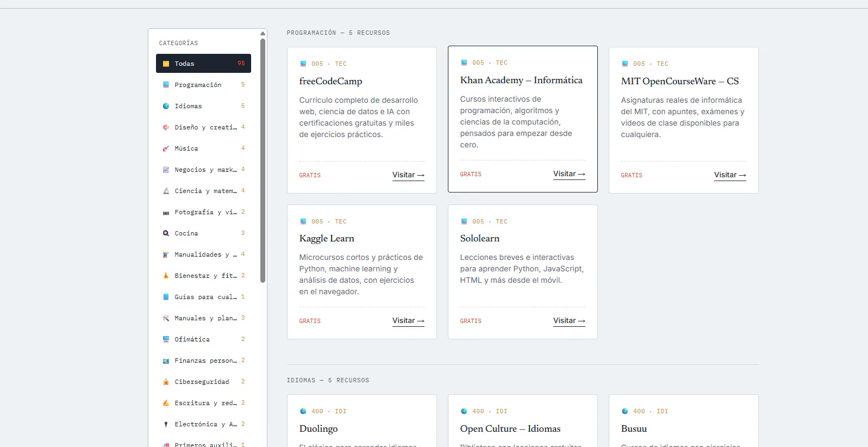Click the GRATIS label on freeCodeCamp card
Image resolution: width=868 pixels, height=447 pixels.
310,176
